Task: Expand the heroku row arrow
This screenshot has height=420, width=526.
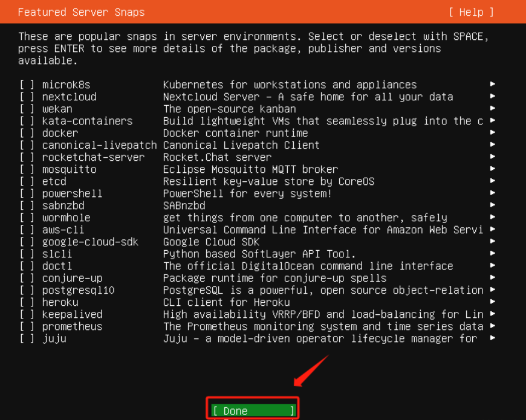Action: [x=493, y=301]
